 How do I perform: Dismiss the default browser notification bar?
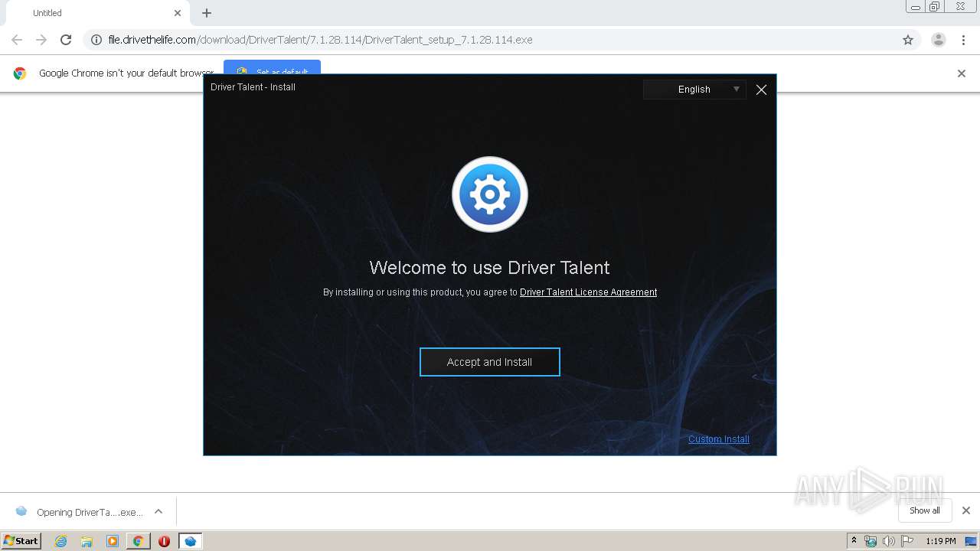point(962,73)
